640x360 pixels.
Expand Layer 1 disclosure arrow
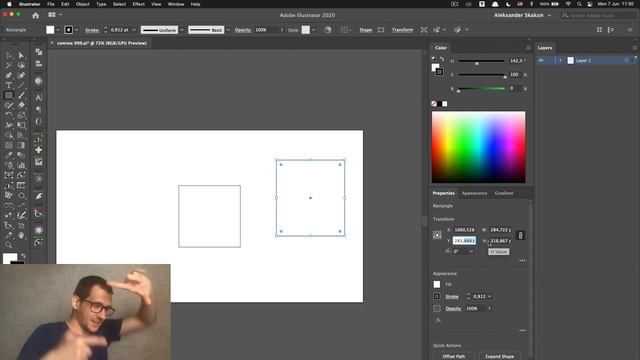click(560, 60)
